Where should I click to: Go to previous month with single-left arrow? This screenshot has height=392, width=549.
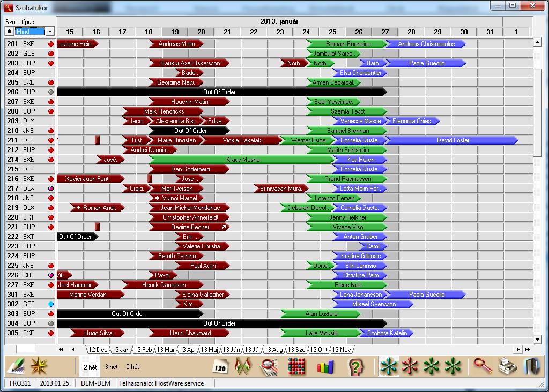click(x=73, y=349)
